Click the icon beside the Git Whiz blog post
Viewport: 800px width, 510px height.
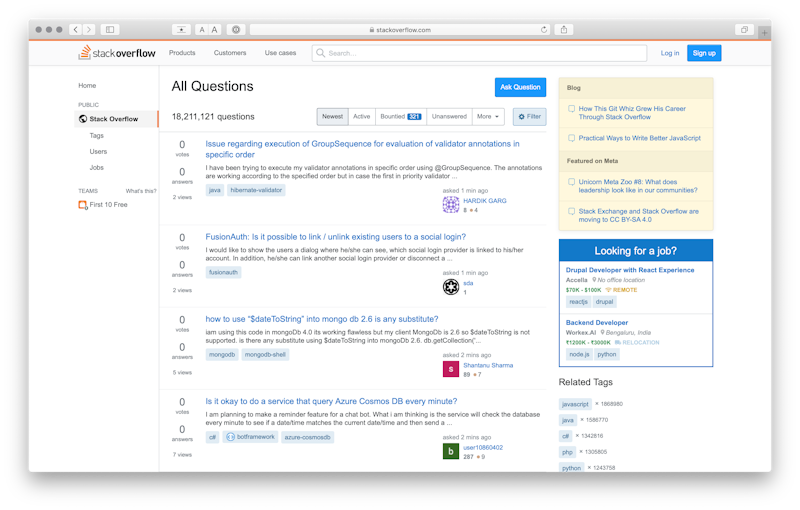pyautogui.click(x=571, y=108)
